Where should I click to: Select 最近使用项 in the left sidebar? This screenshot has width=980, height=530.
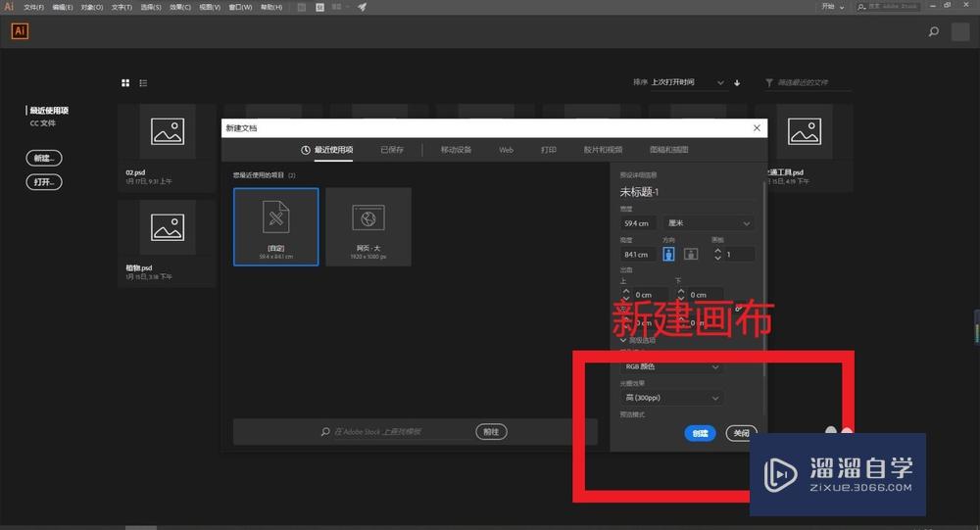pyautogui.click(x=49, y=110)
